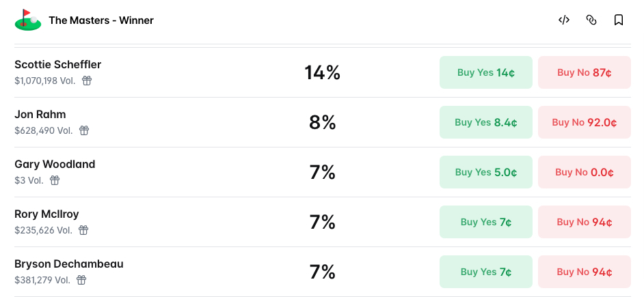
Task: Open gift icon beside Rory McIlroy volume
Action: tap(83, 230)
